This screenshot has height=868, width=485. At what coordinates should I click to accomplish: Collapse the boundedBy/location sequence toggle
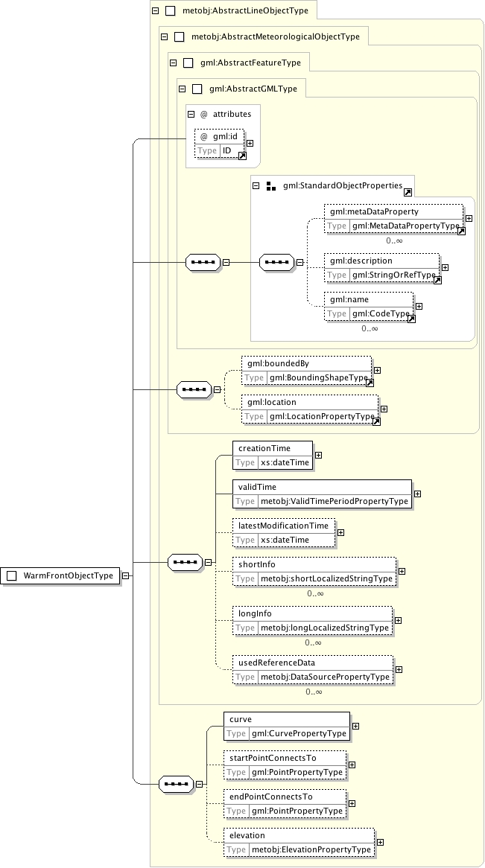(218, 390)
